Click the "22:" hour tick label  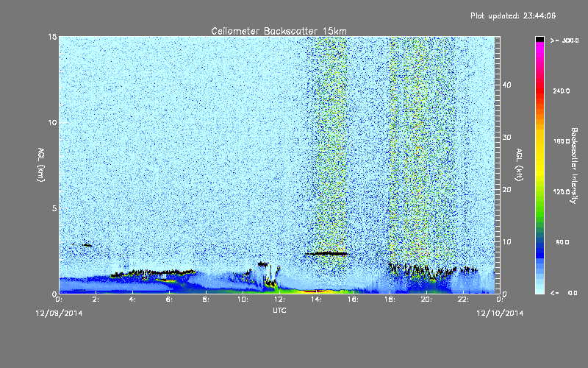tap(463, 300)
